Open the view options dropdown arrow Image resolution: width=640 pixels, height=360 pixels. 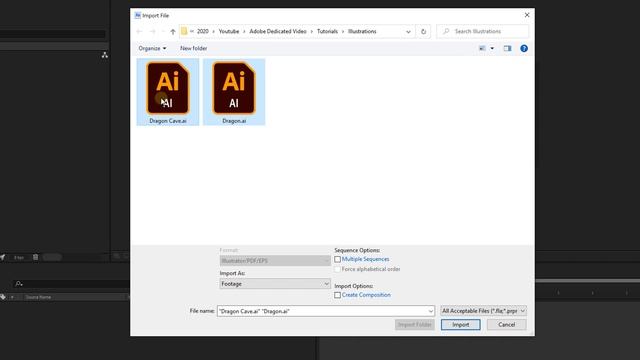pyautogui.click(x=492, y=49)
